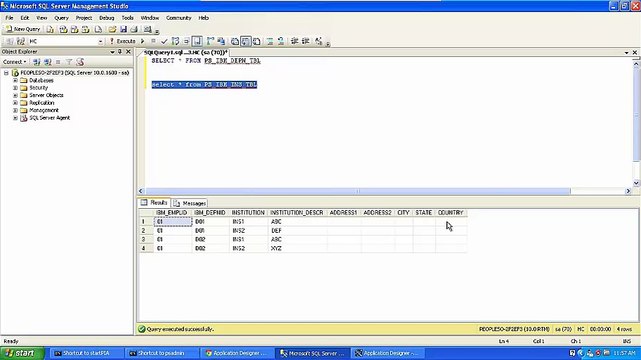This screenshot has width=641, height=360.
Task: Click the Change Connection icon
Action: coord(20,41)
